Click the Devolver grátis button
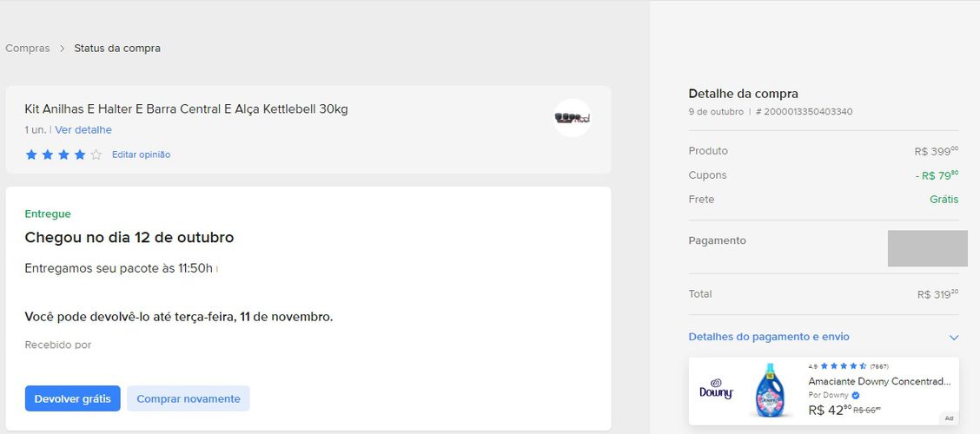 pos(72,398)
